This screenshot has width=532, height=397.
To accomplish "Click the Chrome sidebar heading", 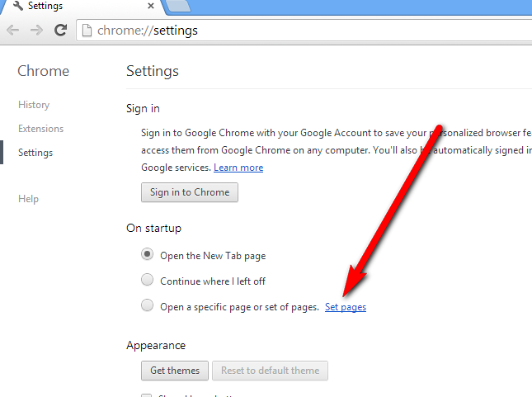I will point(44,71).
